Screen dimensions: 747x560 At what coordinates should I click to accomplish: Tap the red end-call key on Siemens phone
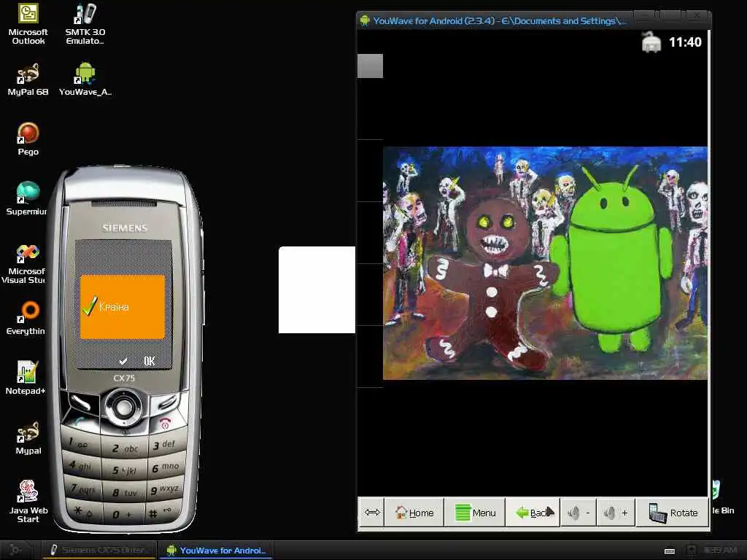pos(166,423)
